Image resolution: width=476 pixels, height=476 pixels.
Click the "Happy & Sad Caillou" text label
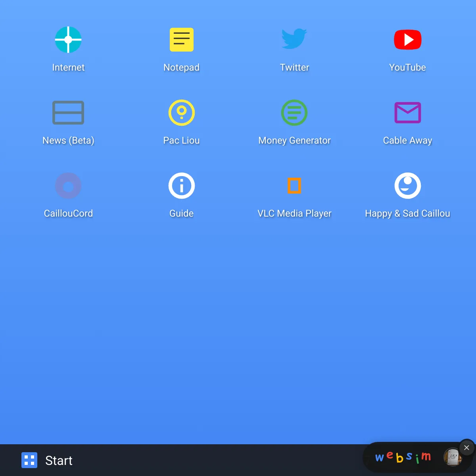pos(407,213)
